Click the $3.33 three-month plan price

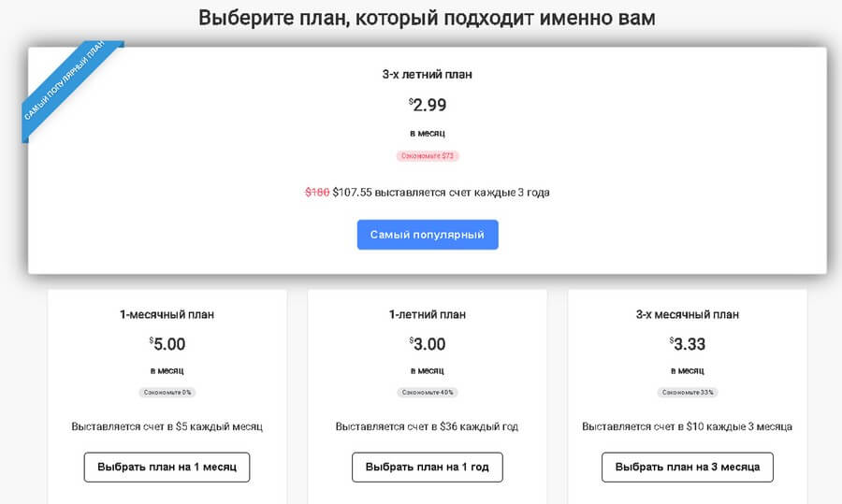(687, 344)
